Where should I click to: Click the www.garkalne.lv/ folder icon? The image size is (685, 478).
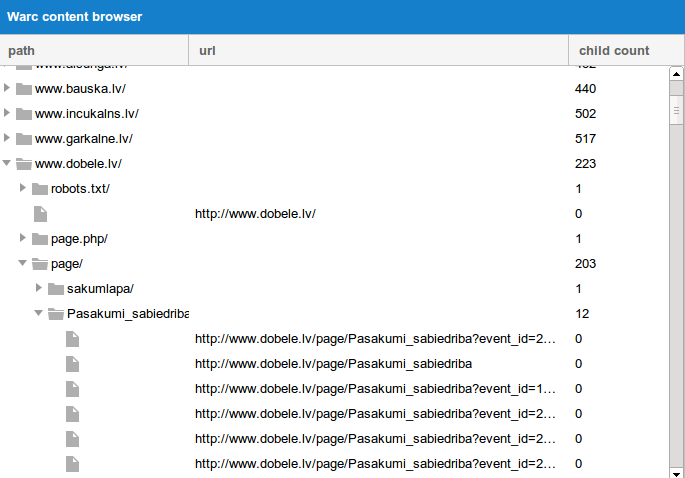24,139
